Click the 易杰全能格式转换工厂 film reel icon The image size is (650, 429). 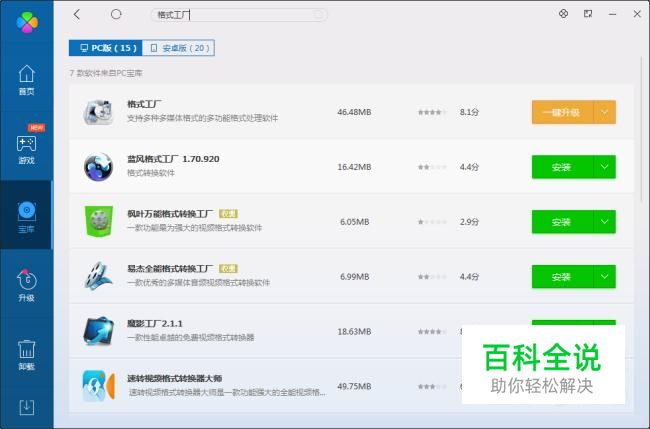(x=98, y=276)
